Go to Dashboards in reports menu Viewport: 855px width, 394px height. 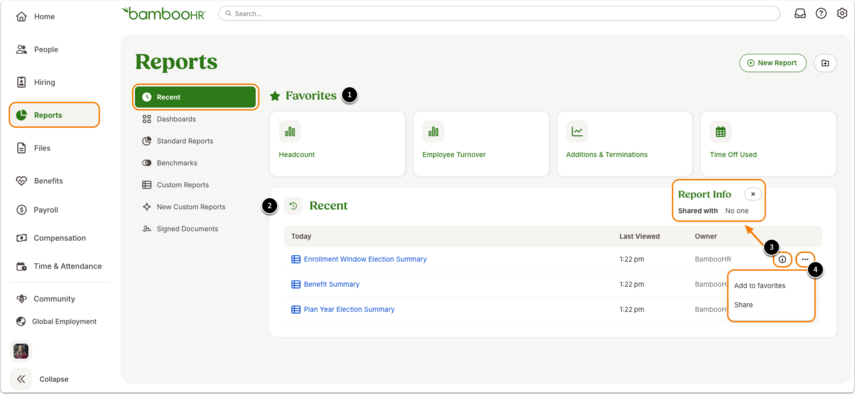176,119
